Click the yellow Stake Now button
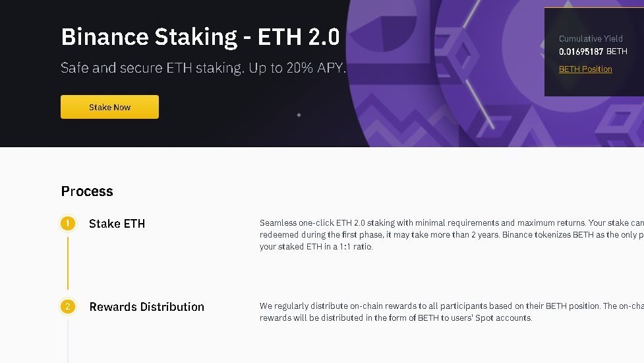The width and height of the screenshot is (644, 363). [109, 107]
